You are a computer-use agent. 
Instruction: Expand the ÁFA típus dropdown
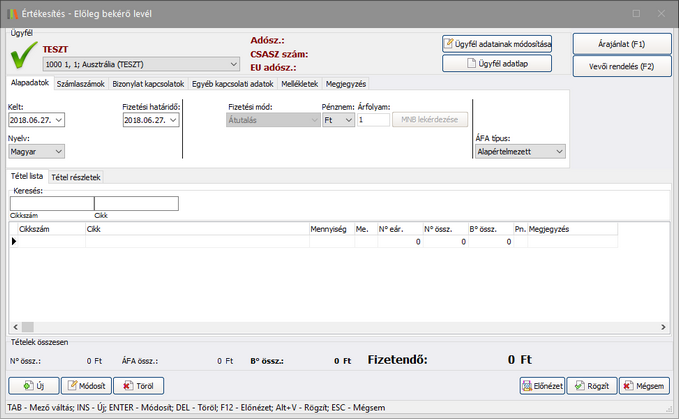coord(558,152)
